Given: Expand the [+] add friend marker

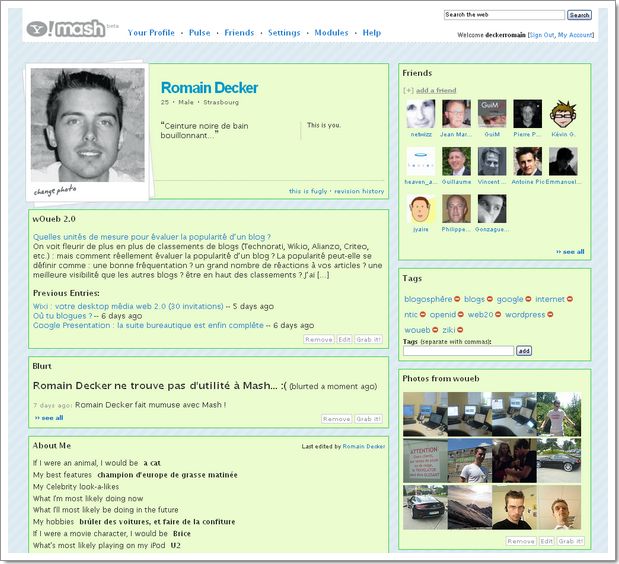Looking at the screenshot, I should [408, 90].
